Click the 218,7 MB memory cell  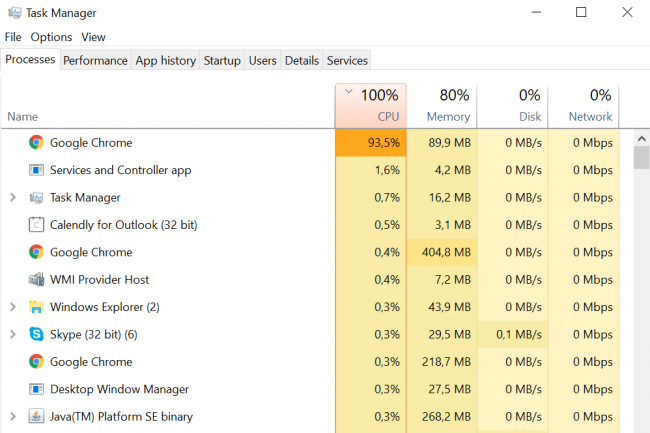pos(442,362)
